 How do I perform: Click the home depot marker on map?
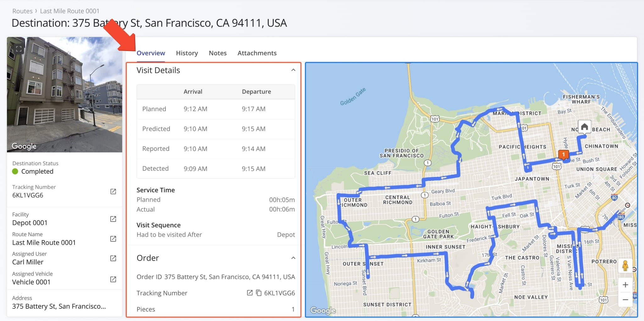click(x=584, y=127)
